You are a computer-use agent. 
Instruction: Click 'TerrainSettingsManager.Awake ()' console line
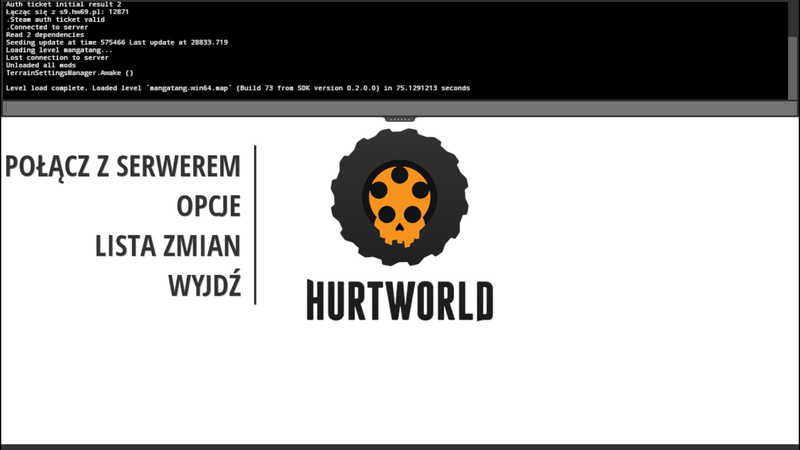pos(69,73)
